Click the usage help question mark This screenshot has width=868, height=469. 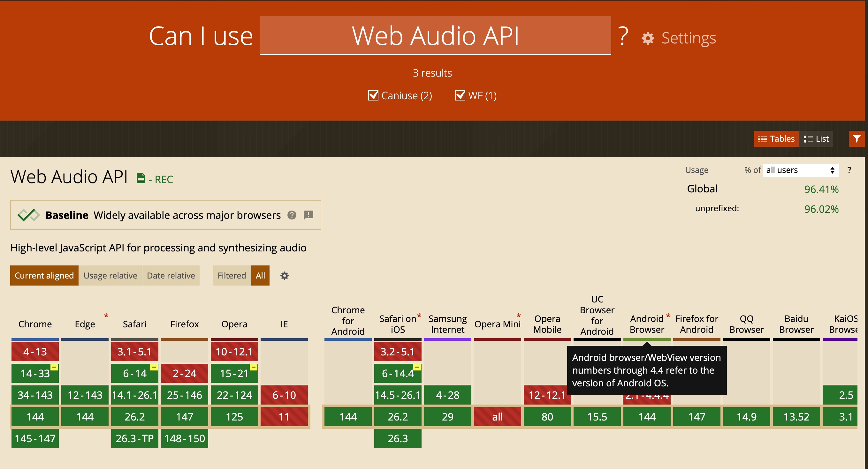(849, 170)
